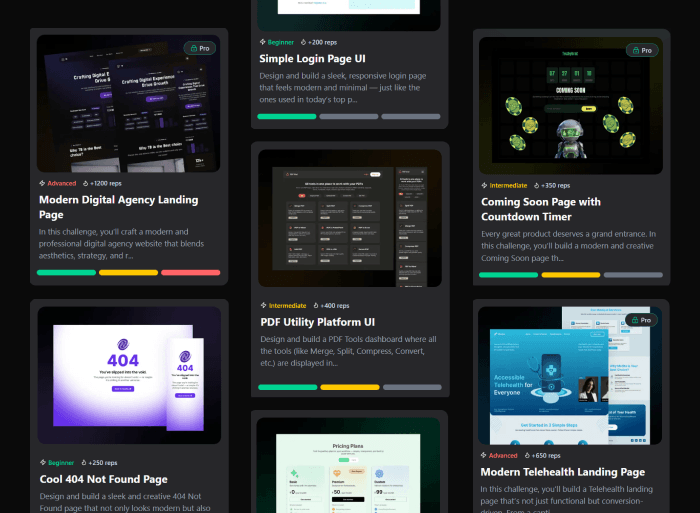Click the +350 reps diamond icon

point(535,185)
